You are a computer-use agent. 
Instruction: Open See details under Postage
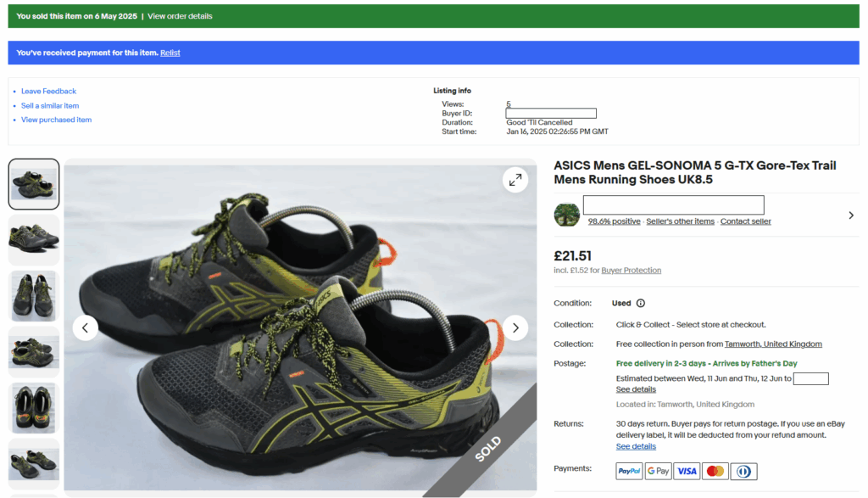(x=636, y=389)
